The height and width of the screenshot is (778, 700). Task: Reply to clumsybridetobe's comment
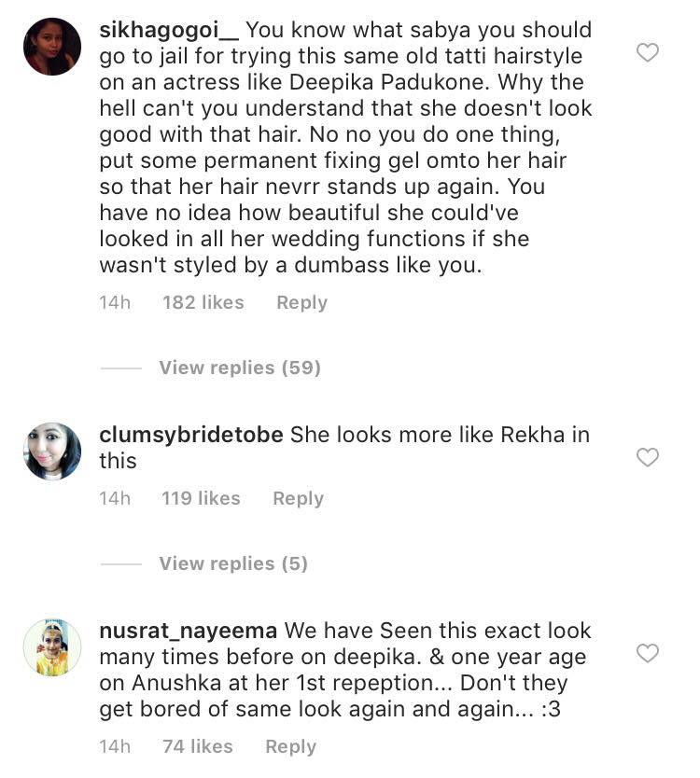coord(298,498)
